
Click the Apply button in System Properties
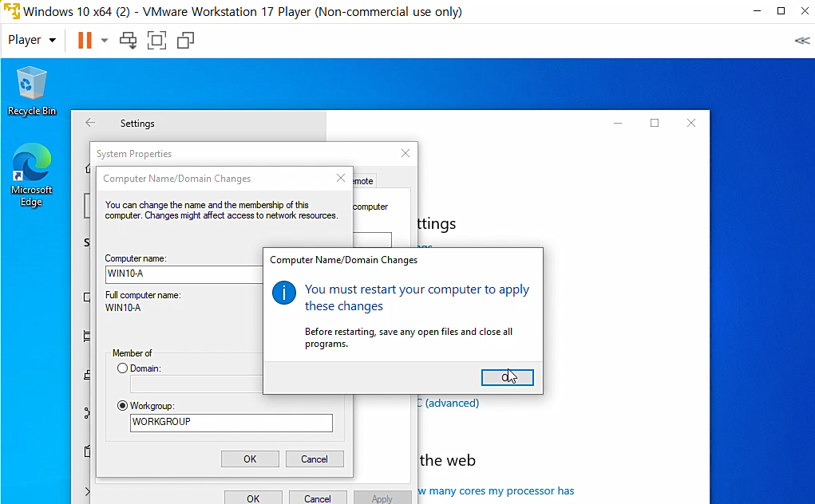(382, 498)
